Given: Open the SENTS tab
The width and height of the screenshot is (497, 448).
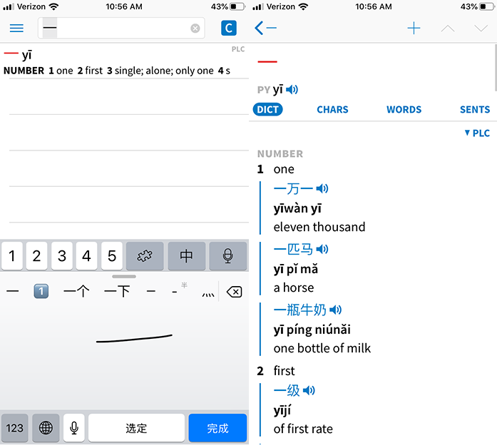Looking at the screenshot, I should pos(474,110).
